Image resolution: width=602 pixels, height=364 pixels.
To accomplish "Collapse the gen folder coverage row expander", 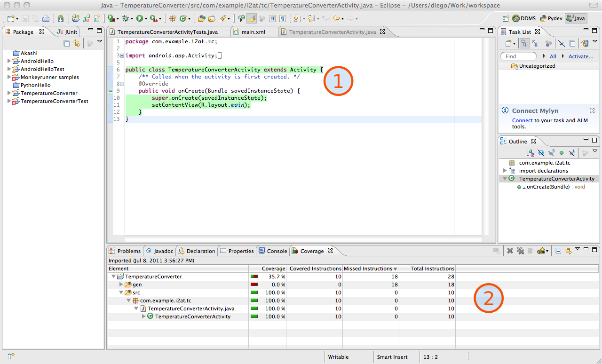I will coord(121,285).
